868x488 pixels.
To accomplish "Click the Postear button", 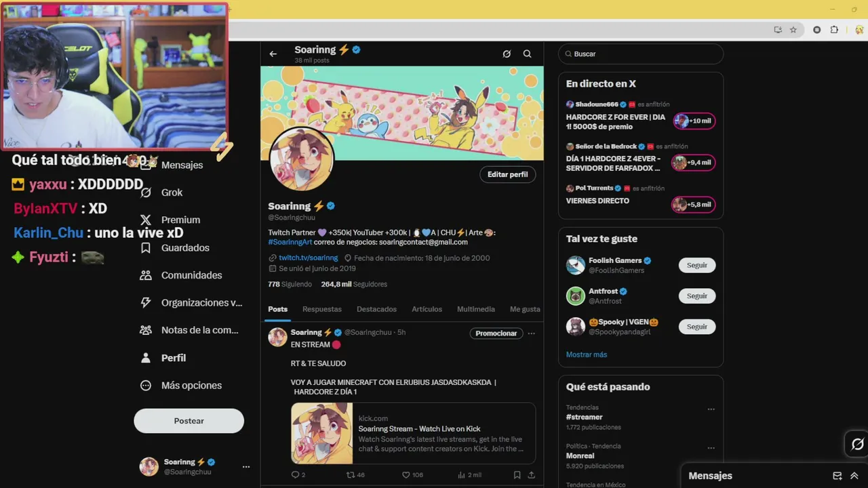I will tap(189, 421).
